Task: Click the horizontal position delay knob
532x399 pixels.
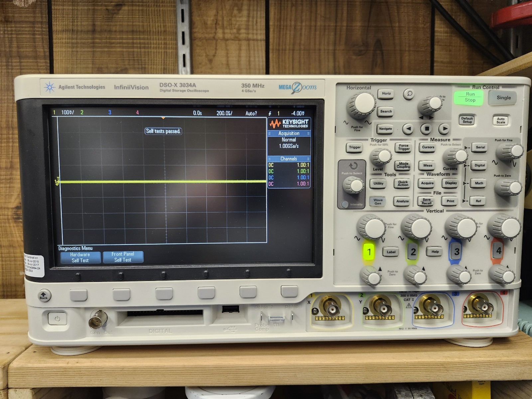Action: point(431,105)
